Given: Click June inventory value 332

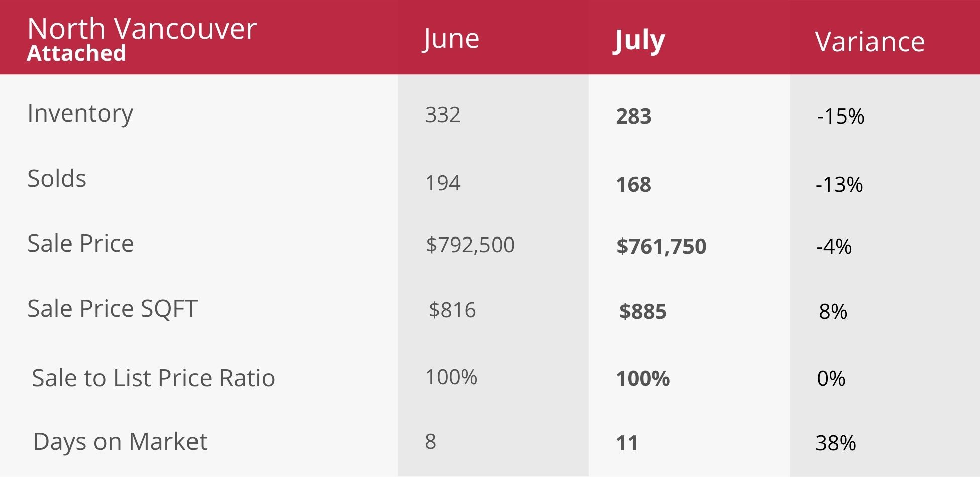Looking at the screenshot, I should pos(443,115).
